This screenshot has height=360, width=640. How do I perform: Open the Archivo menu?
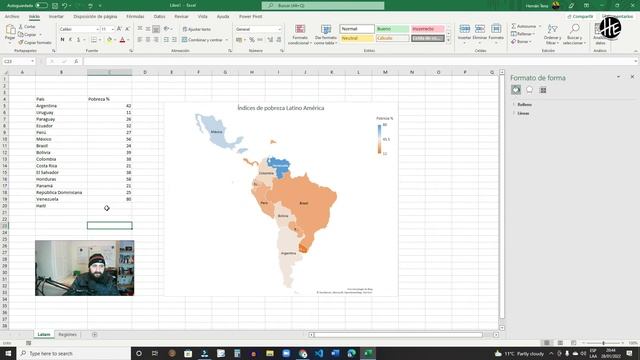[x=12, y=17]
